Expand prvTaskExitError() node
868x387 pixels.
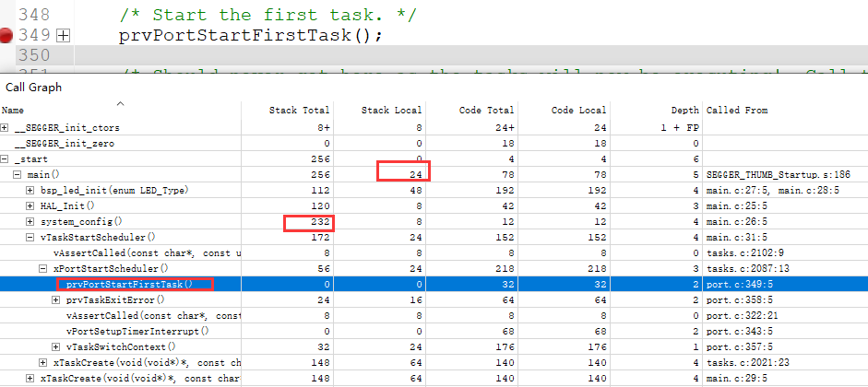click(56, 300)
